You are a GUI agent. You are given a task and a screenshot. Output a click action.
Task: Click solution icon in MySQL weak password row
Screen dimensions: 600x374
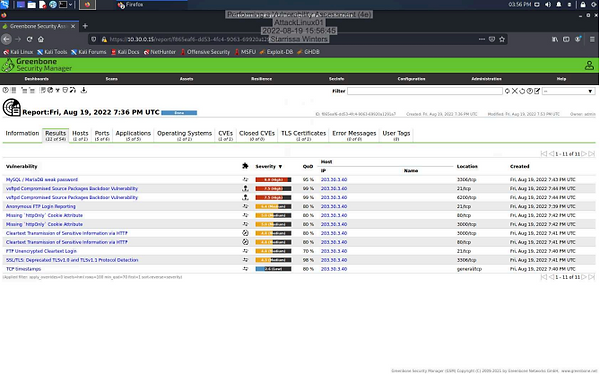pos(245,179)
